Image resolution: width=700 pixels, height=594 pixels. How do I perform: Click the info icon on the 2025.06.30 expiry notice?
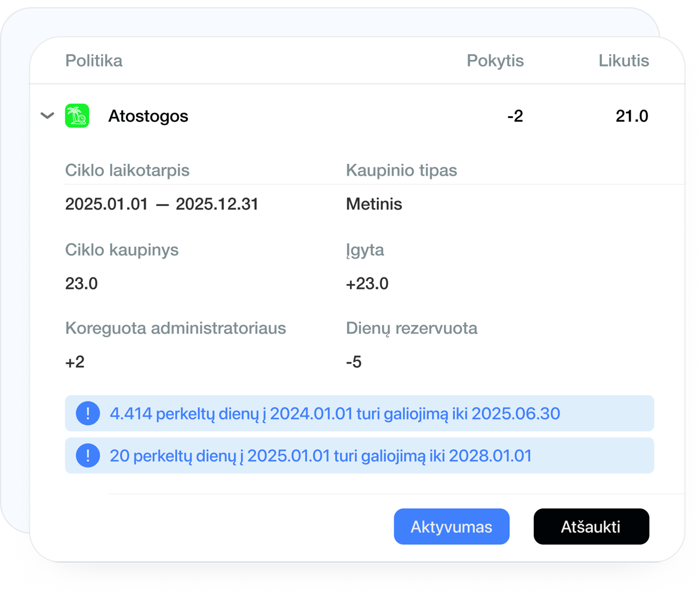point(87,413)
